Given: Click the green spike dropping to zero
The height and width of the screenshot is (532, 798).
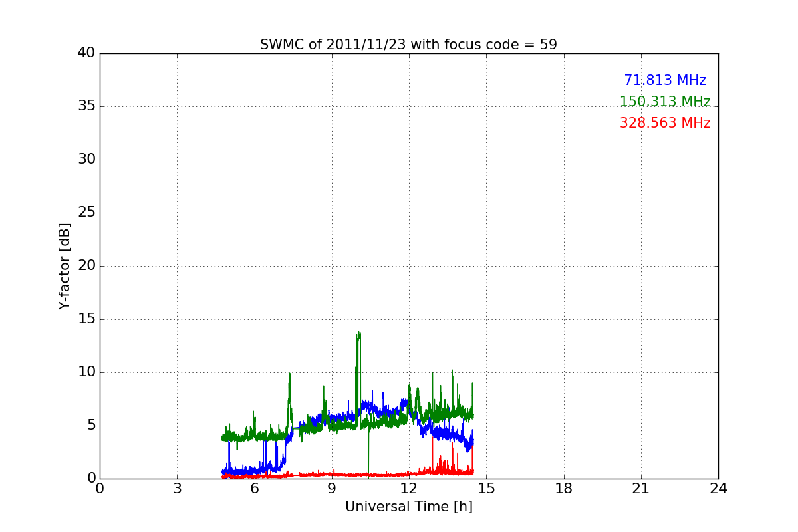Looking at the screenshot, I should (x=368, y=452).
